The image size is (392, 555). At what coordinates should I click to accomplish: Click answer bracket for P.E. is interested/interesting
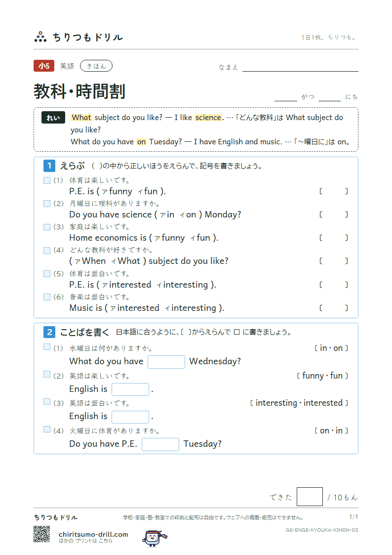tap(334, 285)
